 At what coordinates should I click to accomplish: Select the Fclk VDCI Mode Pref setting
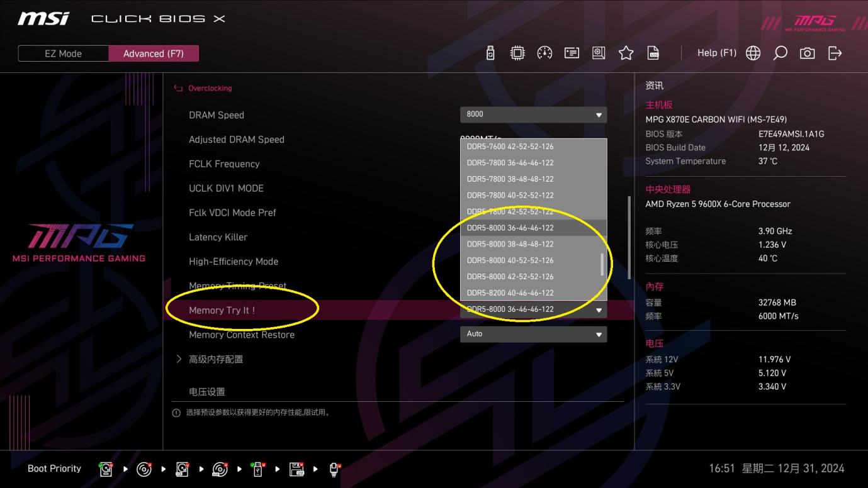pos(232,213)
